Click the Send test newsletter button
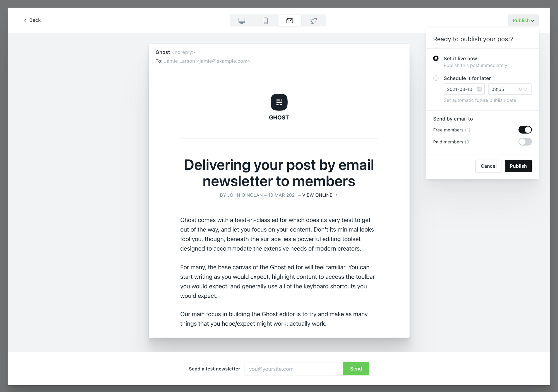The height and width of the screenshot is (392, 558). (x=356, y=368)
